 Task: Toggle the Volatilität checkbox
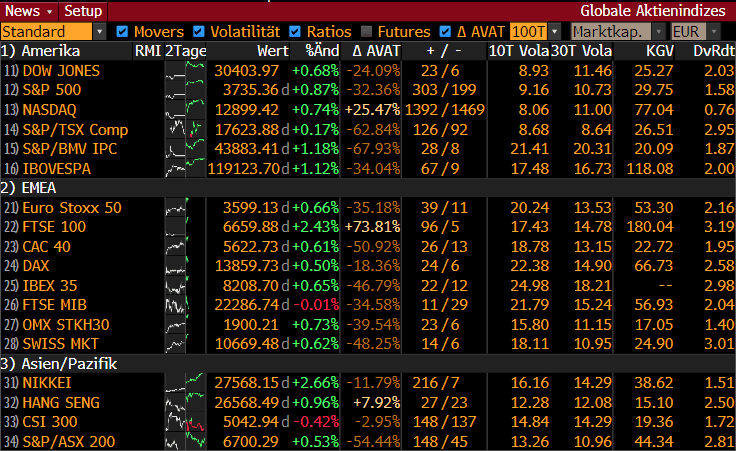click(199, 31)
